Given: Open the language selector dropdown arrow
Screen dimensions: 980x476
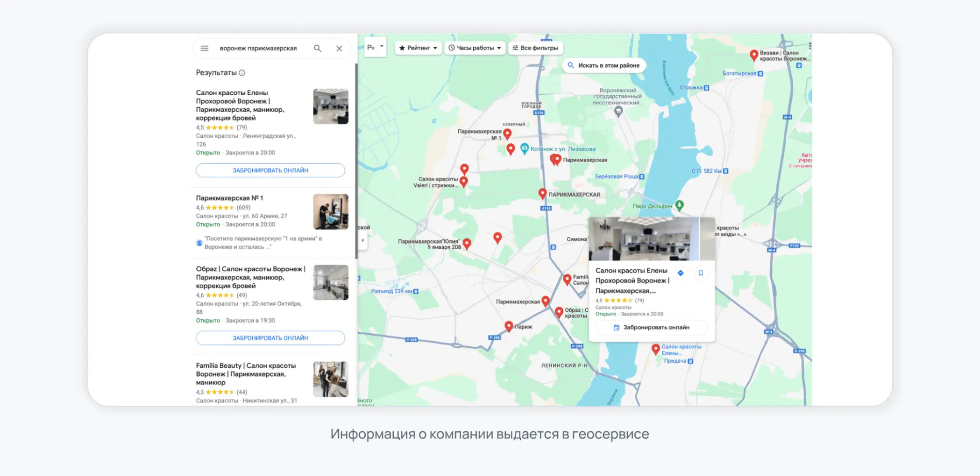Looking at the screenshot, I should coord(382,47).
